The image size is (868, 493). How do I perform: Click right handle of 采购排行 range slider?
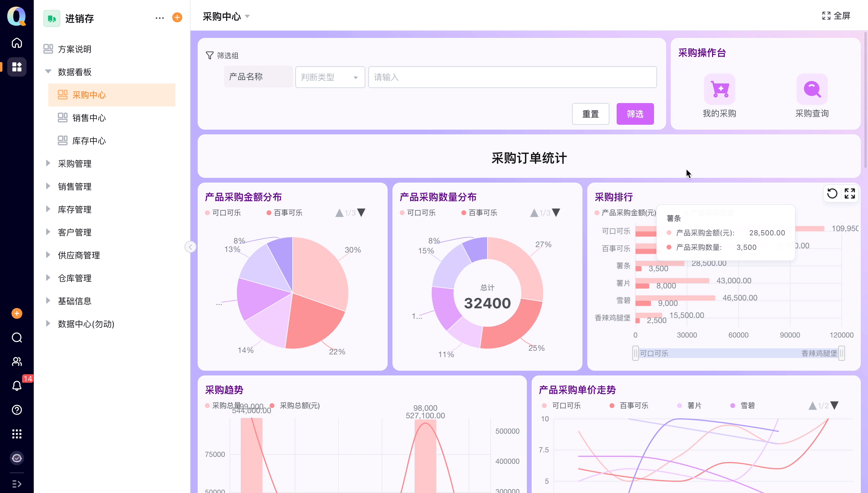coord(841,353)
